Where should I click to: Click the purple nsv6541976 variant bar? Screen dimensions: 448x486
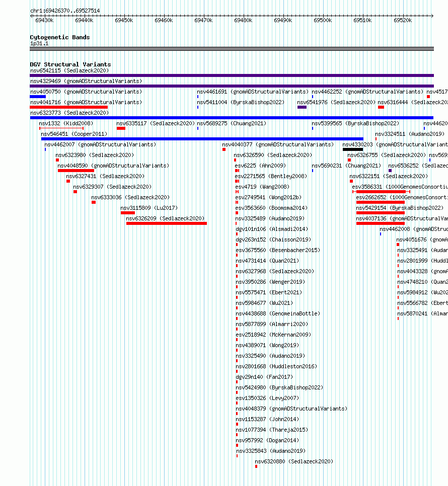(x=302, y=107)
